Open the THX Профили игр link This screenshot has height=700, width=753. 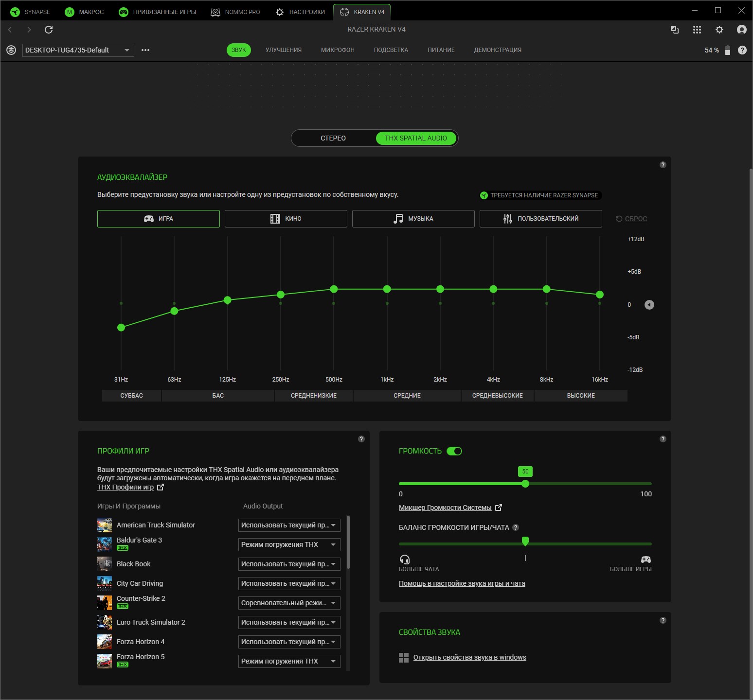pyautogui.click(x=125, y=487)
